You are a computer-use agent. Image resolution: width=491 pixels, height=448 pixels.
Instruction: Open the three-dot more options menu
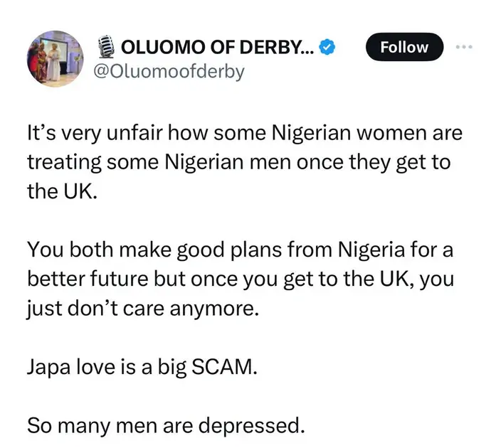465,46
